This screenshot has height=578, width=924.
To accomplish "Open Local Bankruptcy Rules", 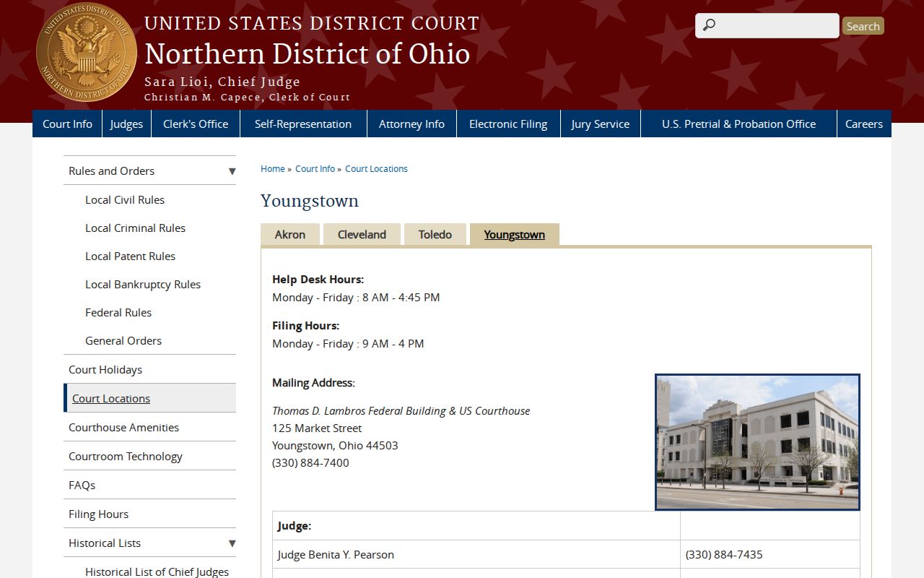I will [143, 284].
